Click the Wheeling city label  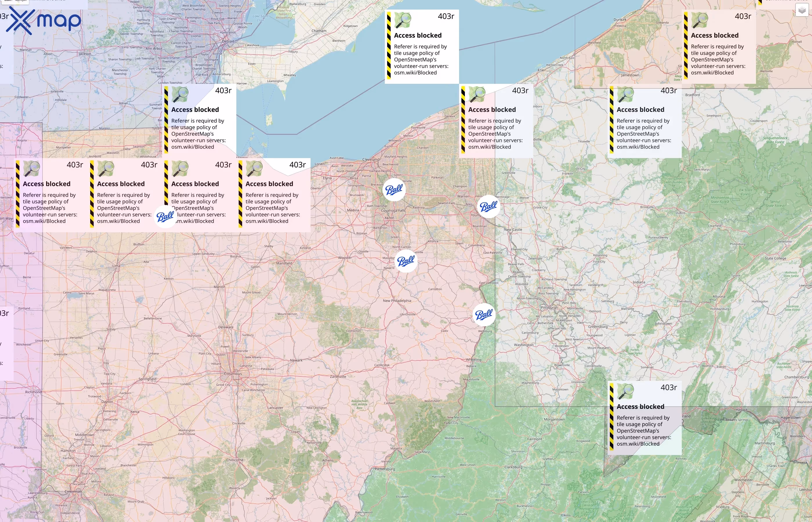tap(474, 360)
